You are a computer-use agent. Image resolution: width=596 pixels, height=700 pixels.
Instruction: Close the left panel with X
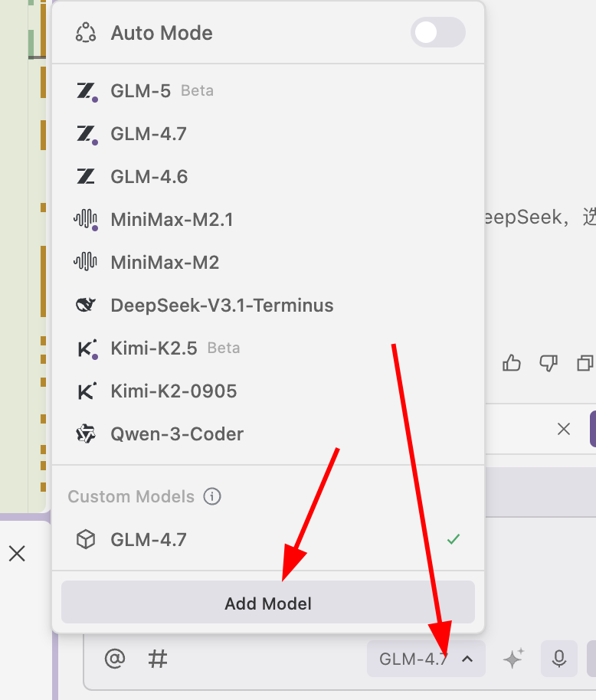coord(17,554)
